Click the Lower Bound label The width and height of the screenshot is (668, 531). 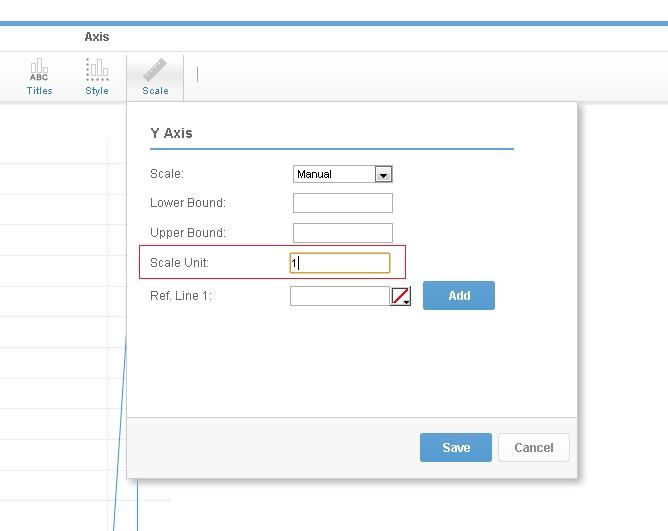point(188,203)
